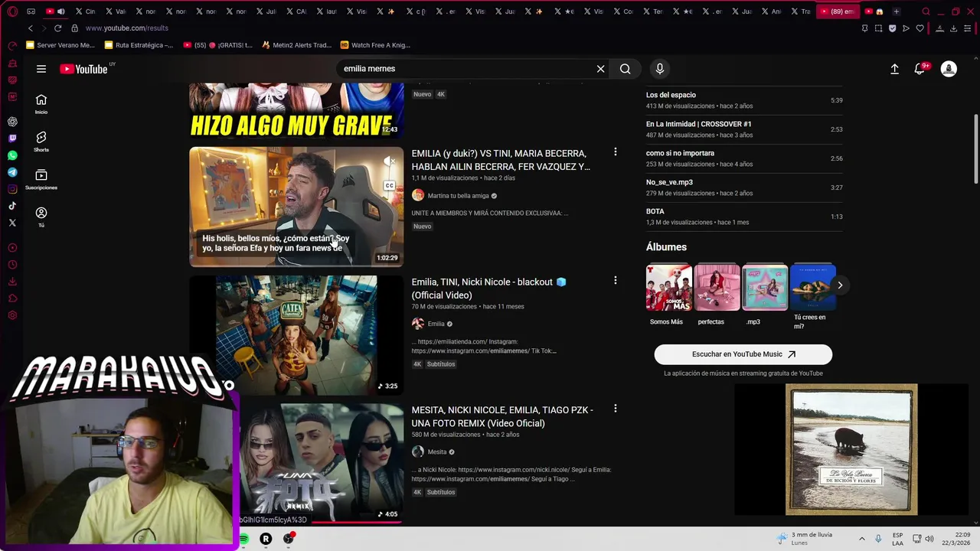Image resolution: width=980 pixels, height=551 pixels.
Task: Play the song 'No_se_ve.mp3'
Action: (744, 187)
